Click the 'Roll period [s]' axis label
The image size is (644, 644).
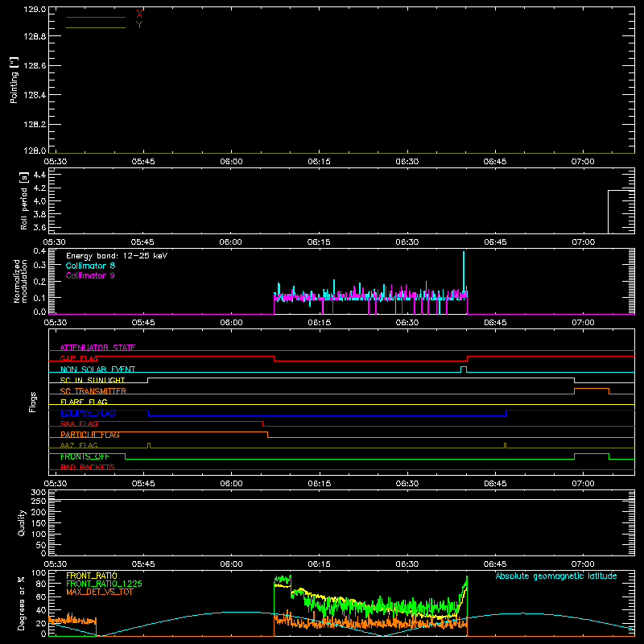point(24,200)
